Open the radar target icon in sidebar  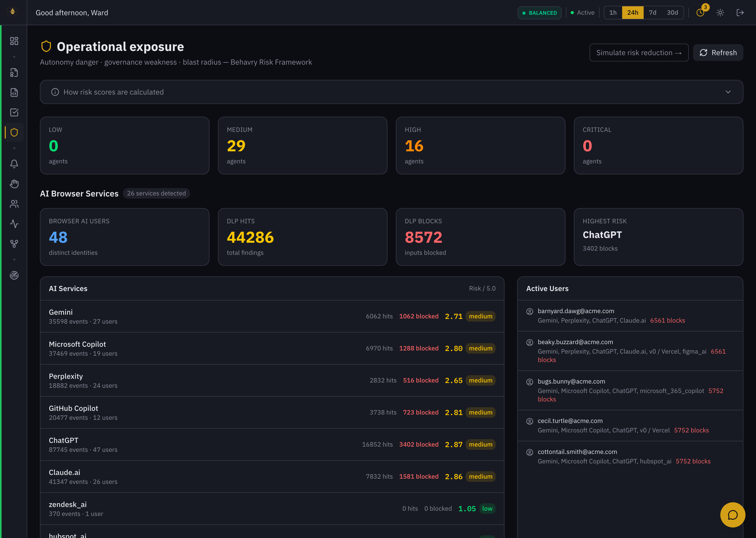click(14, 275)
